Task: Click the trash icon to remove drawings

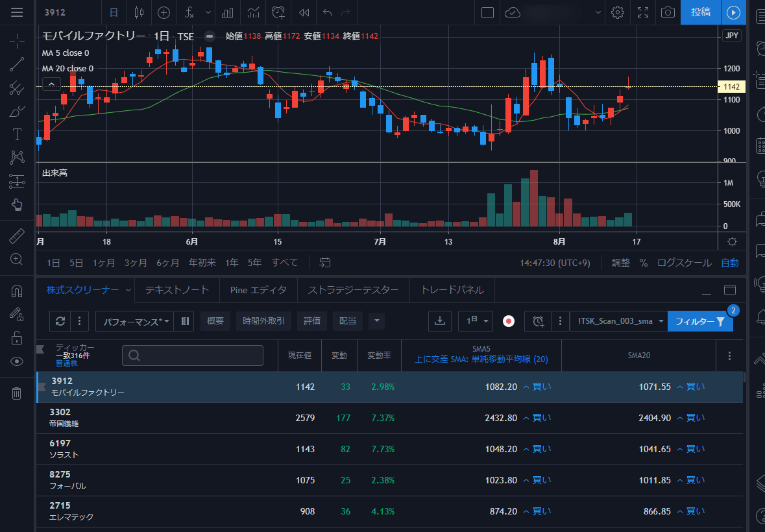Action: [x=17, y=393]
